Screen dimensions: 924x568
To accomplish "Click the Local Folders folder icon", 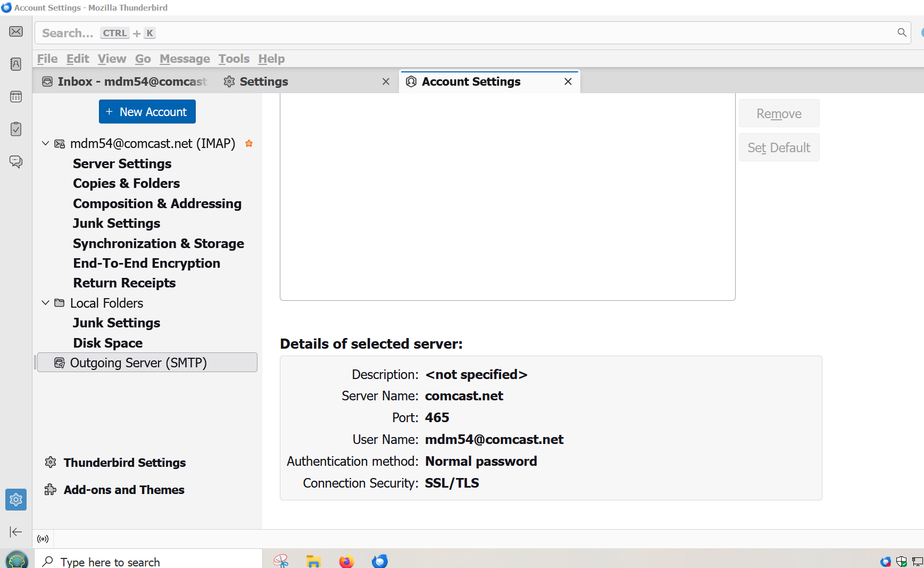I will [x=60, y=302].
